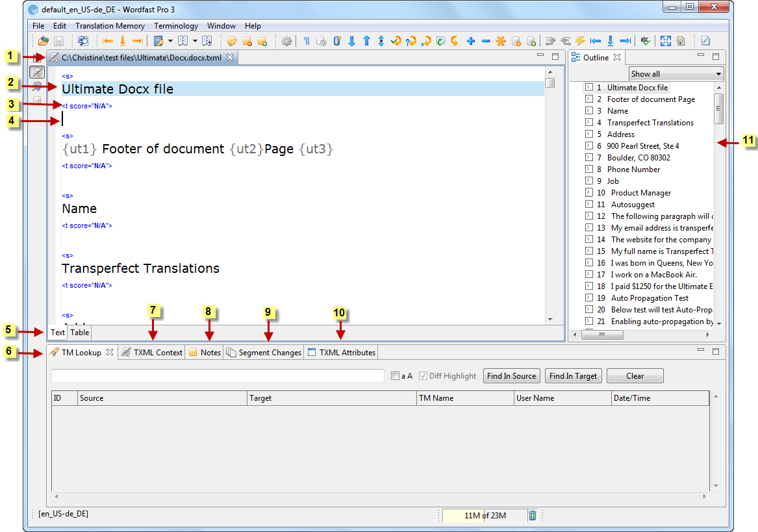
Task: Click the editor vertical scrollbar thumb
Action: click(550, 82)
